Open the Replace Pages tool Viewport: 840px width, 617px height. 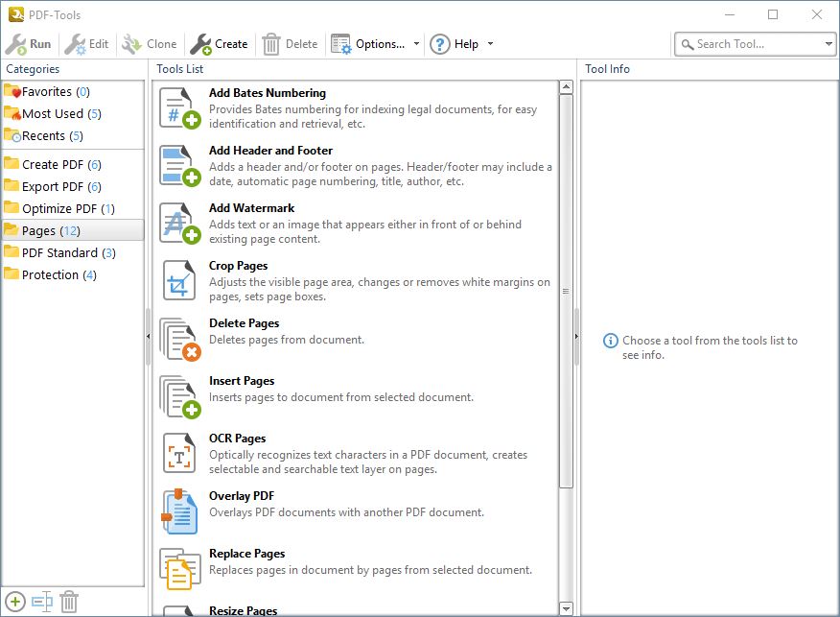click(245, 554)
